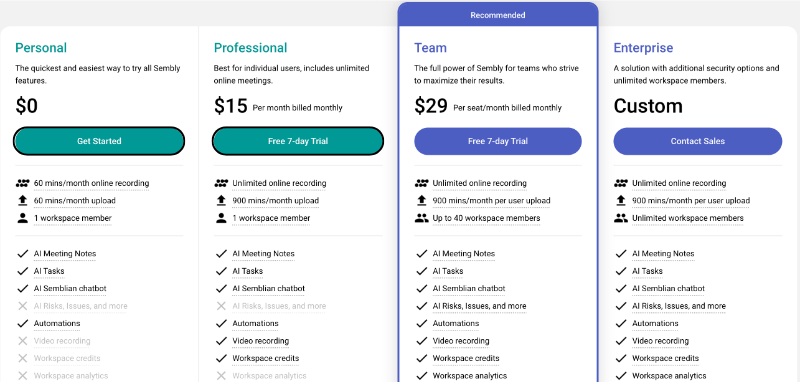This screenshot has width=800, height=382.
Task: Click the online recording icon under Personal plan
Action: pyautogui.click(x=22, y=183)
